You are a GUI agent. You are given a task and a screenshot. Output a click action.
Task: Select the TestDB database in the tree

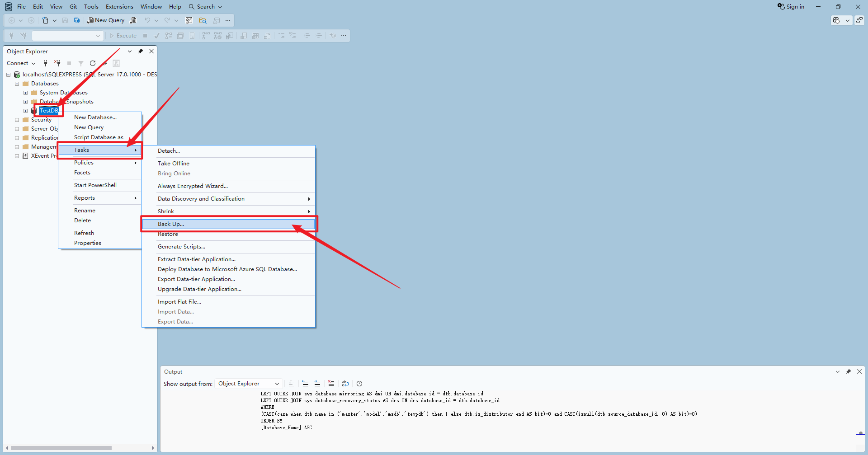coord(49,111)
